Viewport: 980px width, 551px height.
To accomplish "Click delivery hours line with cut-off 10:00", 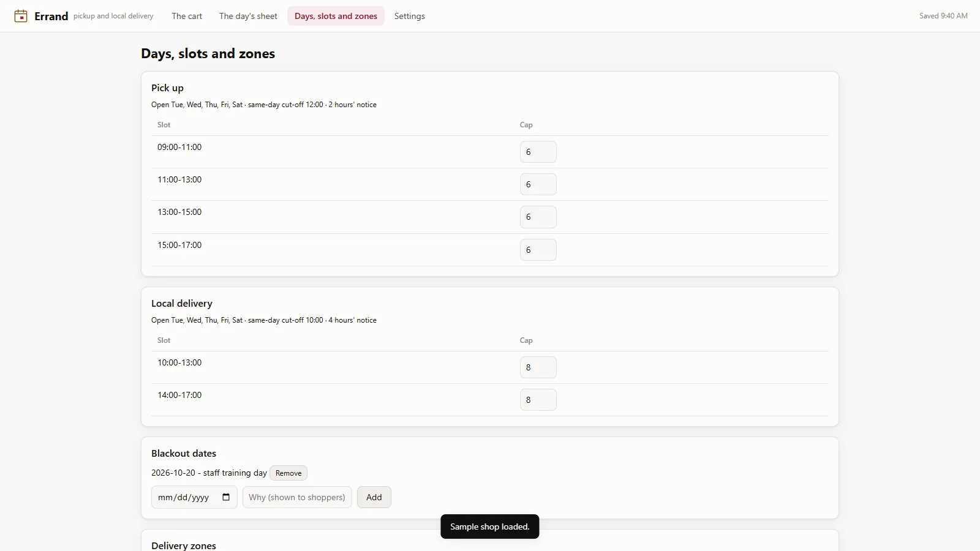I will 264,320.
